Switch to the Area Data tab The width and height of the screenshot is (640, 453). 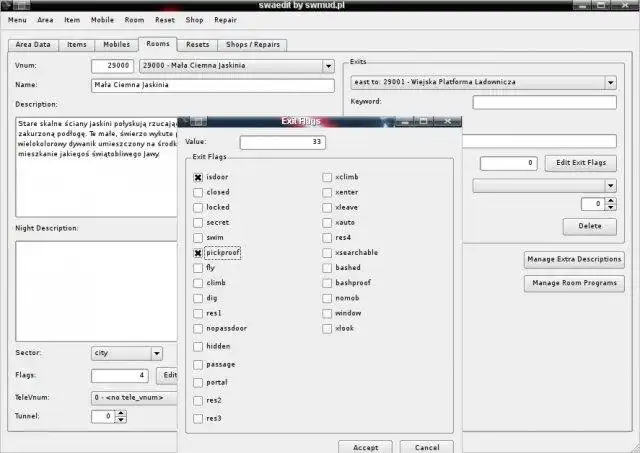click(33, 45)
